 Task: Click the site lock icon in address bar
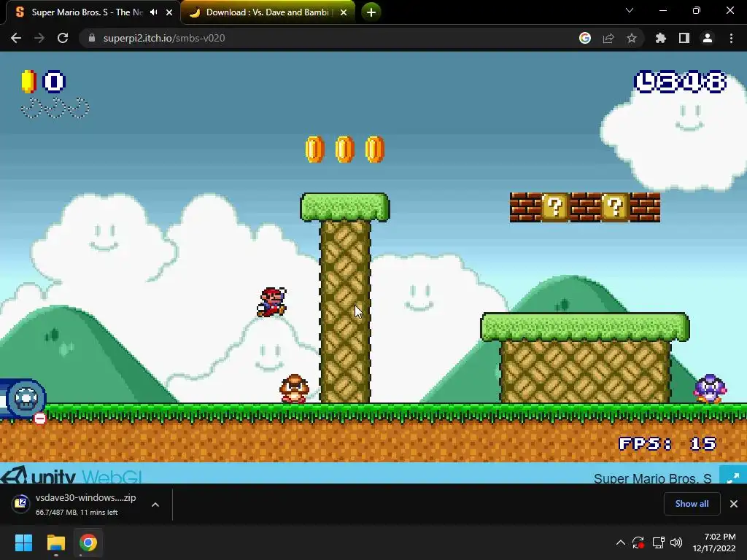coord(92,38)
